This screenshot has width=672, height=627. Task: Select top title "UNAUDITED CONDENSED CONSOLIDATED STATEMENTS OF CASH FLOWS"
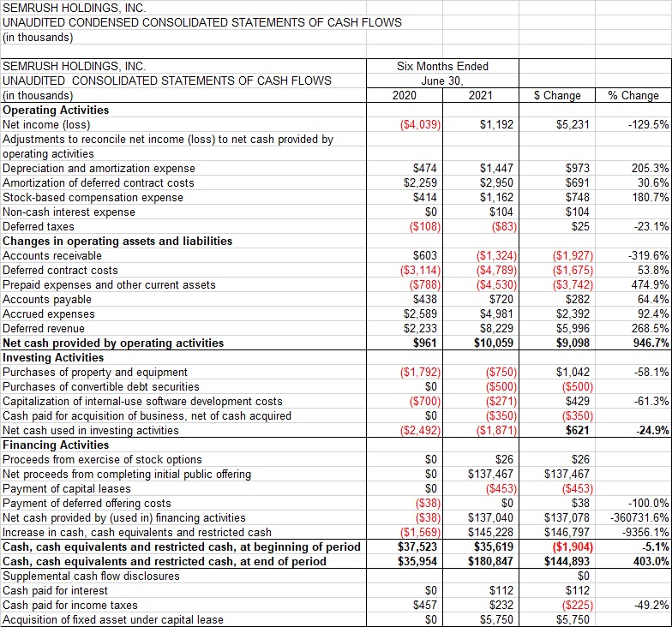pyautogui.click(x=202, y=22)
